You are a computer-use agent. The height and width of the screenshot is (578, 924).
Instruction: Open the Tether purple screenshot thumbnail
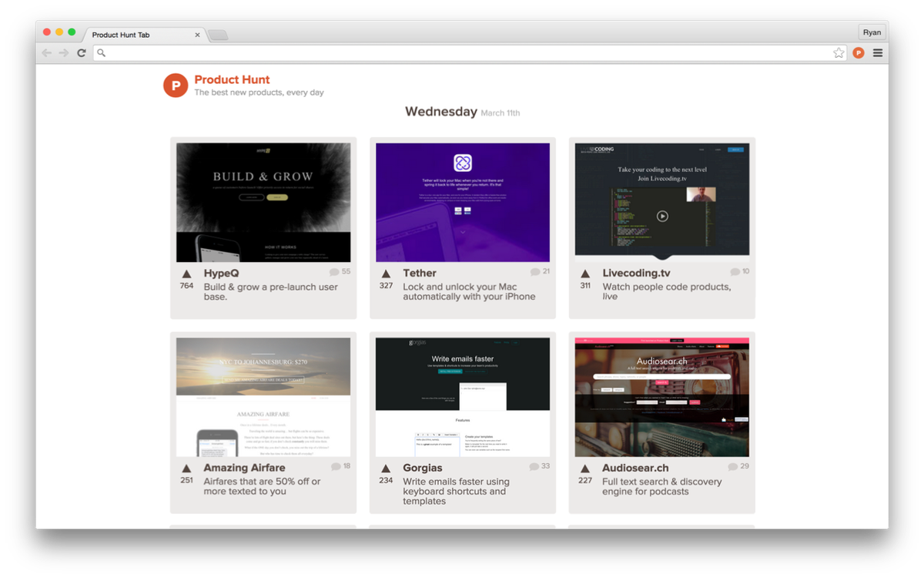pos(463,203)
